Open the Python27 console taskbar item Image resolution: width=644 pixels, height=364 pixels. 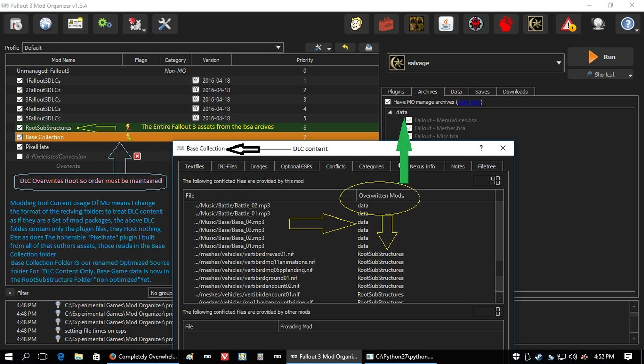[400, 356]
